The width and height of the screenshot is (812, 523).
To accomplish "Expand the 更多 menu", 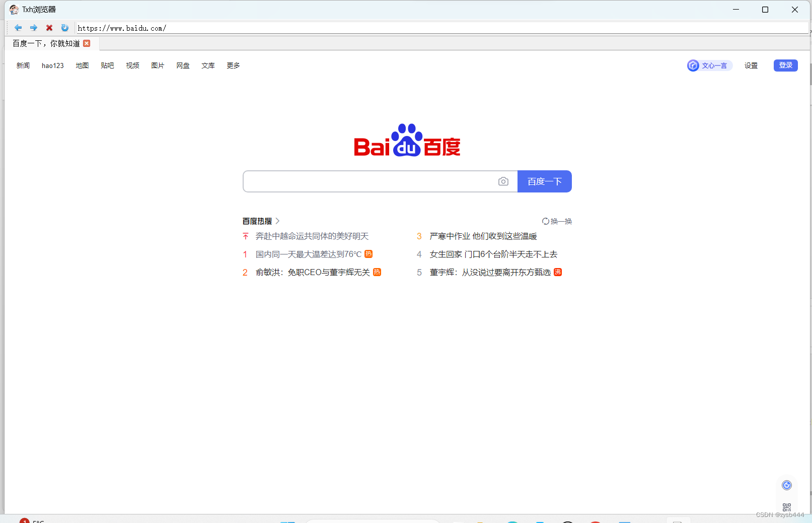I will [x=233, y=66].
